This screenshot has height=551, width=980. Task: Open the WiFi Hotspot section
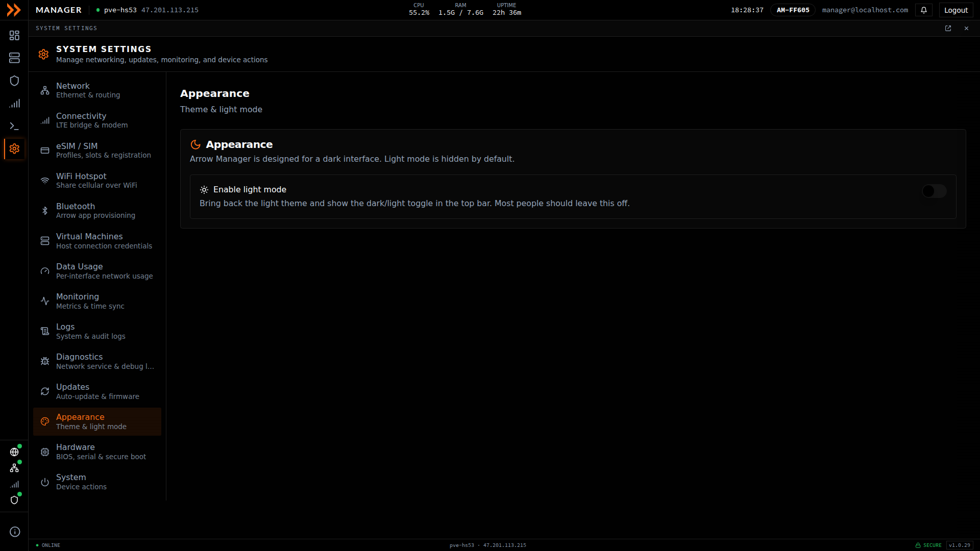[97, 181]
